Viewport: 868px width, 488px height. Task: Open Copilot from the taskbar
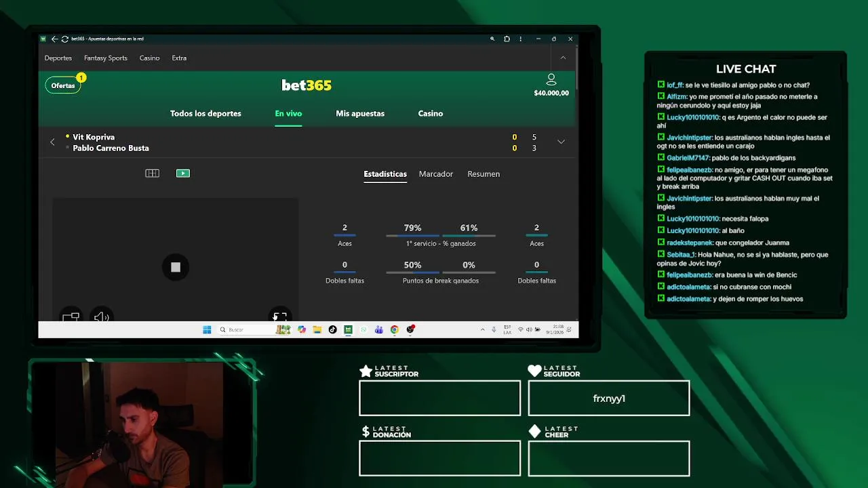point(302,329)
